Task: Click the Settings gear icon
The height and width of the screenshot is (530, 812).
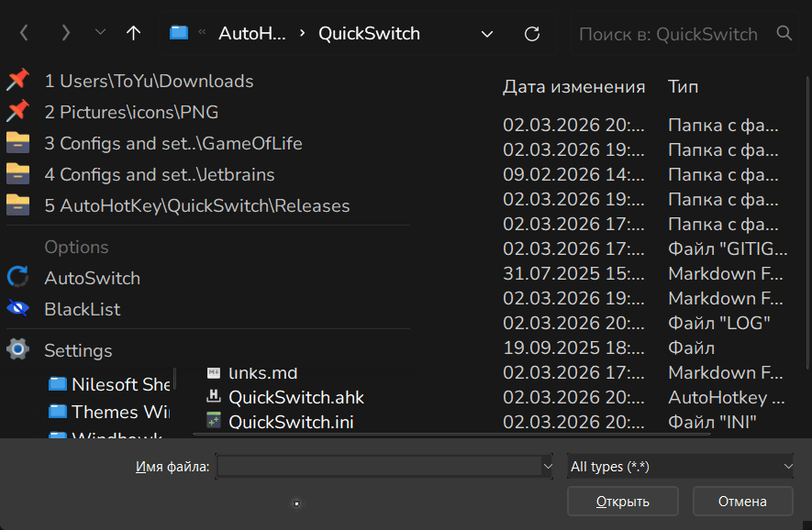Action: [17, 350]
